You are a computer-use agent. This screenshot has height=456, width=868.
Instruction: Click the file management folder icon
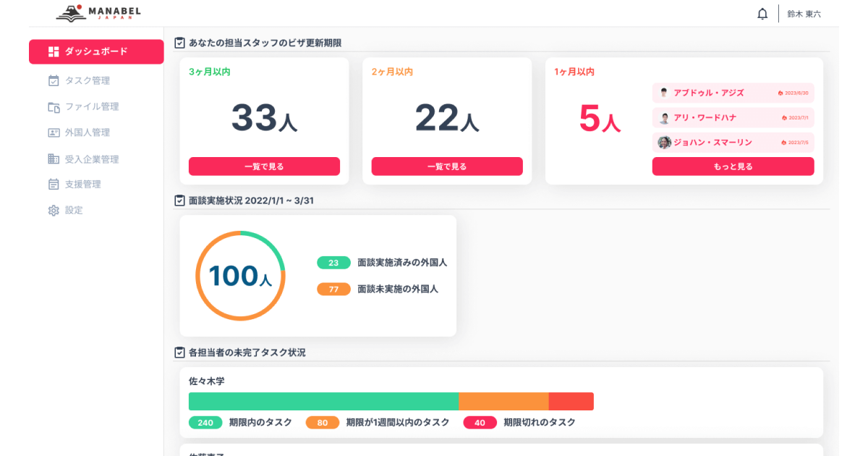click(x=54, y=107)
